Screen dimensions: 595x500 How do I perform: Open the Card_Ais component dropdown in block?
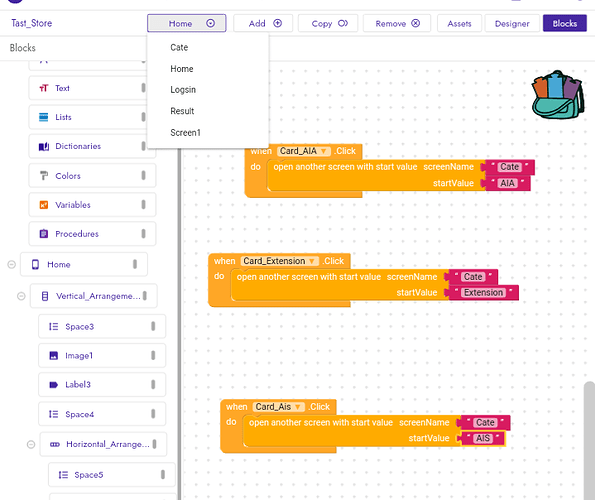click(279, 407)
